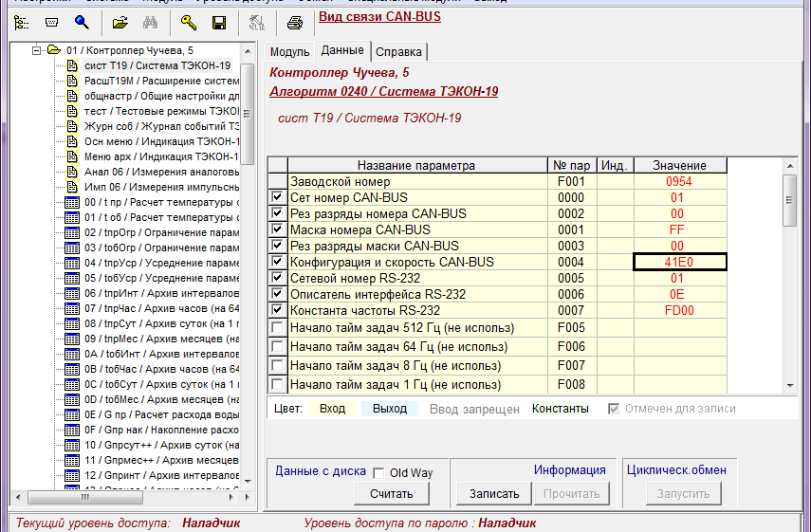Viewport: 811px width, 532px height.
Task: Click the tree panel horizontal scrollbar thumb
Action: tap(85, 497)
